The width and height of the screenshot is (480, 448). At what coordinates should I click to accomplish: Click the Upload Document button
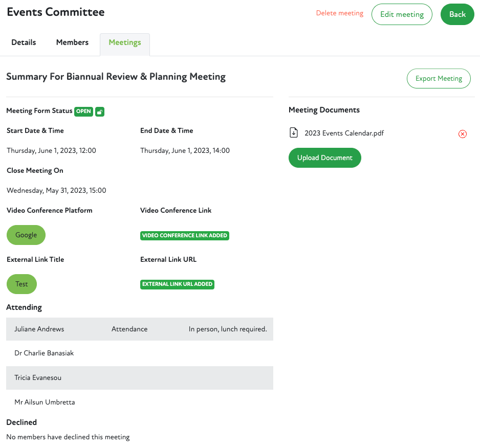[x=325, y=158]
